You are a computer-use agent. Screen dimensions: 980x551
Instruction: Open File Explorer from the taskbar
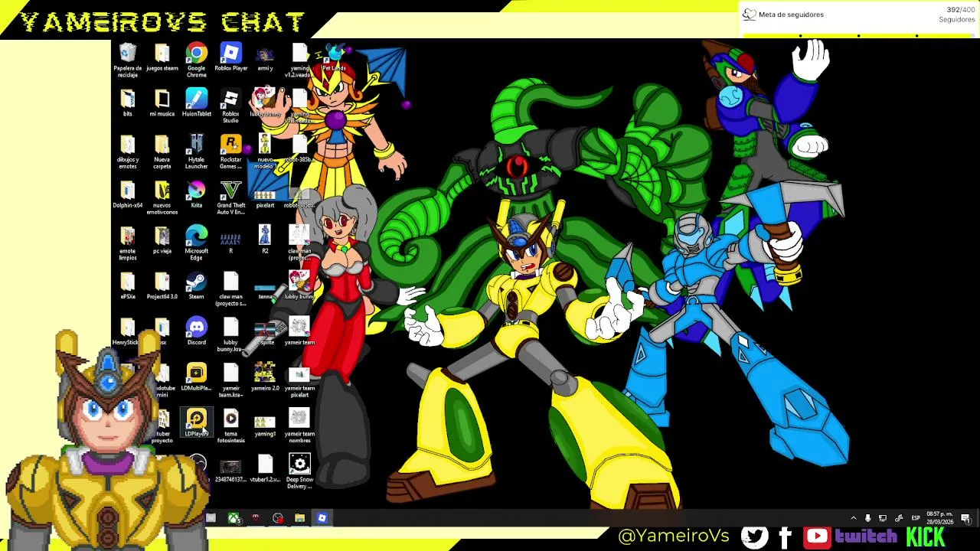pyautogui.click(x=300, y=518)
